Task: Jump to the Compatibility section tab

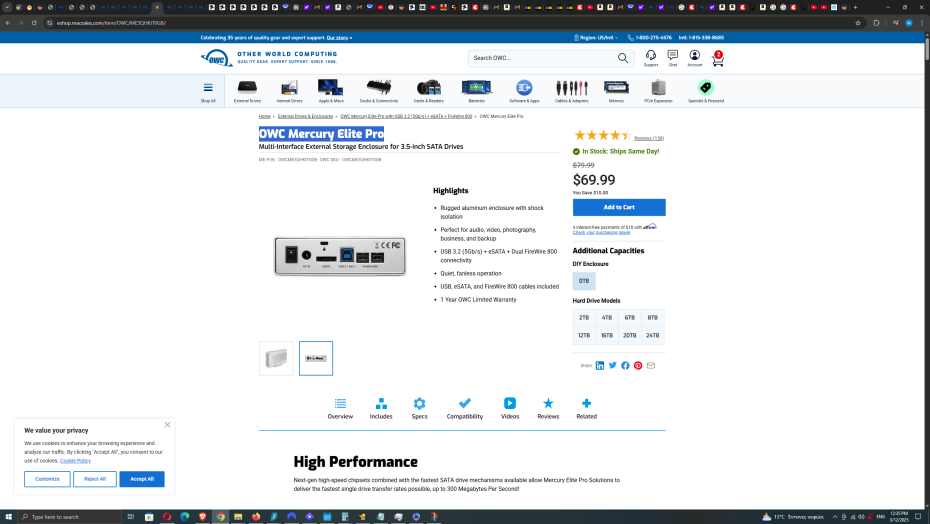Action: 464,408
